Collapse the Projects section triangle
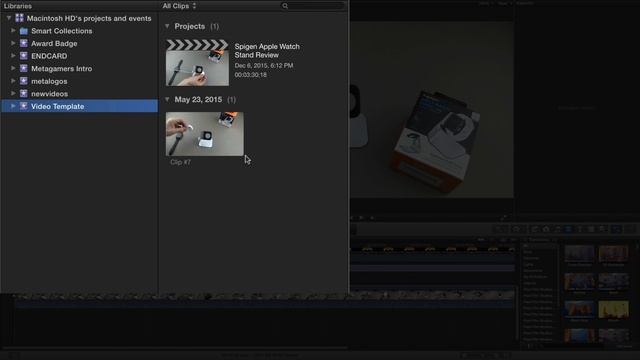Image resolution: width=640 pixels, height=360 pixels. [x=167, y=26]
